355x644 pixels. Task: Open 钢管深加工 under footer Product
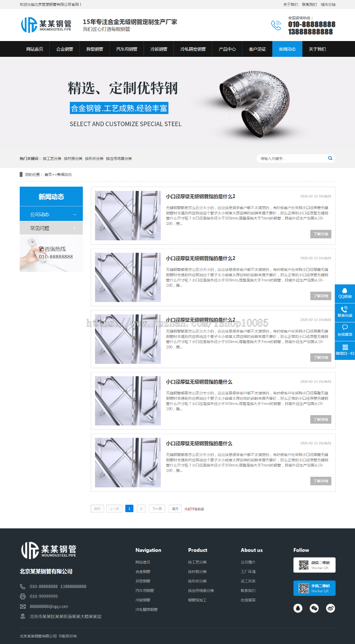(197, 600)
